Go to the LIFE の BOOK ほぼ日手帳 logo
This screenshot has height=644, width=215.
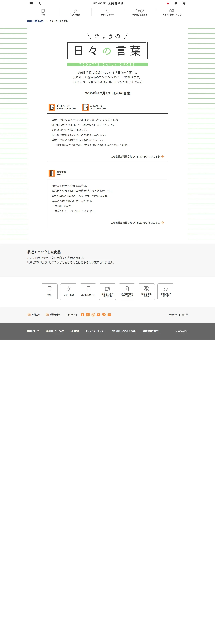click(108, 4)
